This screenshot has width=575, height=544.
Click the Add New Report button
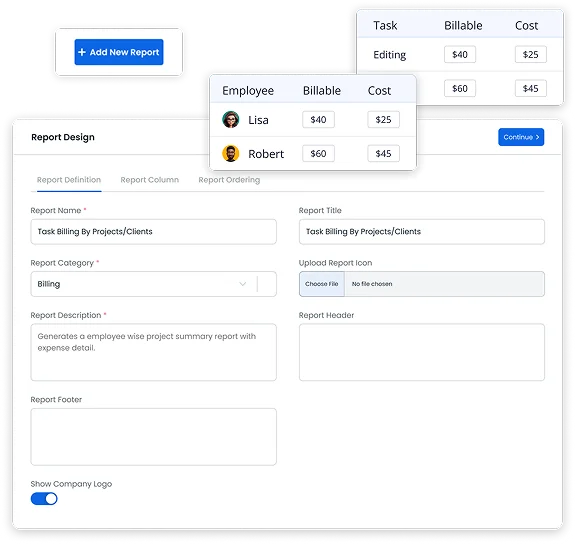(x=119, y=52)
